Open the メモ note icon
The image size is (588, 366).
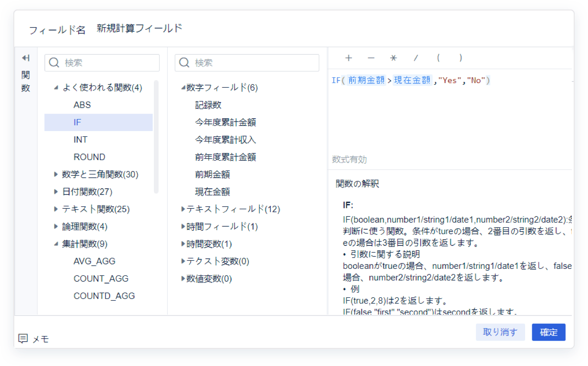click(23, 338)
